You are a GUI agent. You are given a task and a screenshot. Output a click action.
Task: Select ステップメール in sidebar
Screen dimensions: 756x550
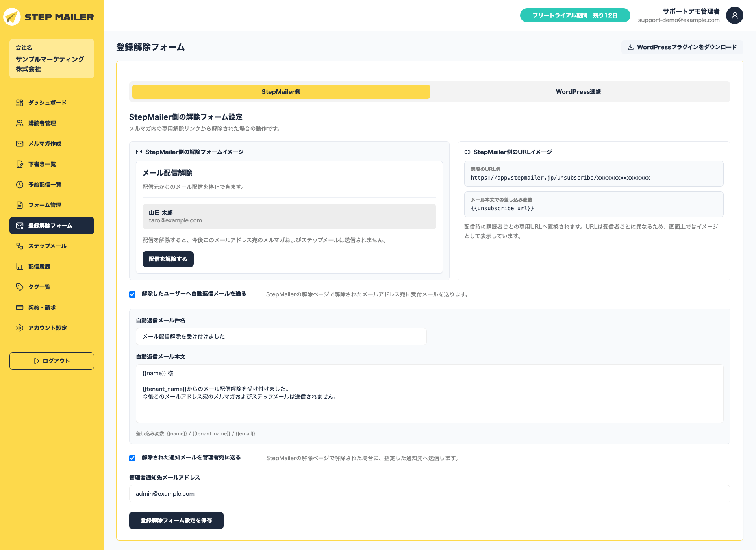click(52, 246)
